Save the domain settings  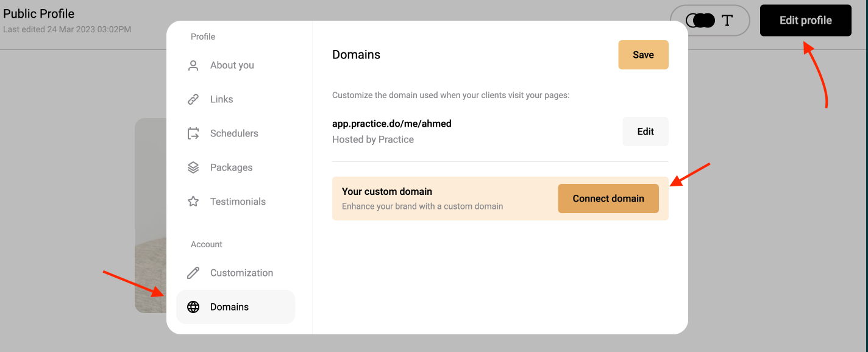point(643,55)
